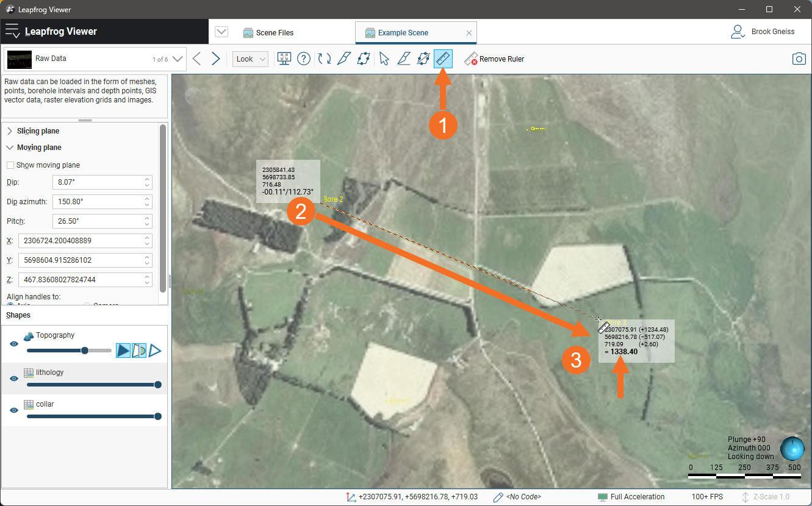Screen dimensions: 812x506
Task: Enable the Show moving plane checkbox
Action: coord(10,165)
